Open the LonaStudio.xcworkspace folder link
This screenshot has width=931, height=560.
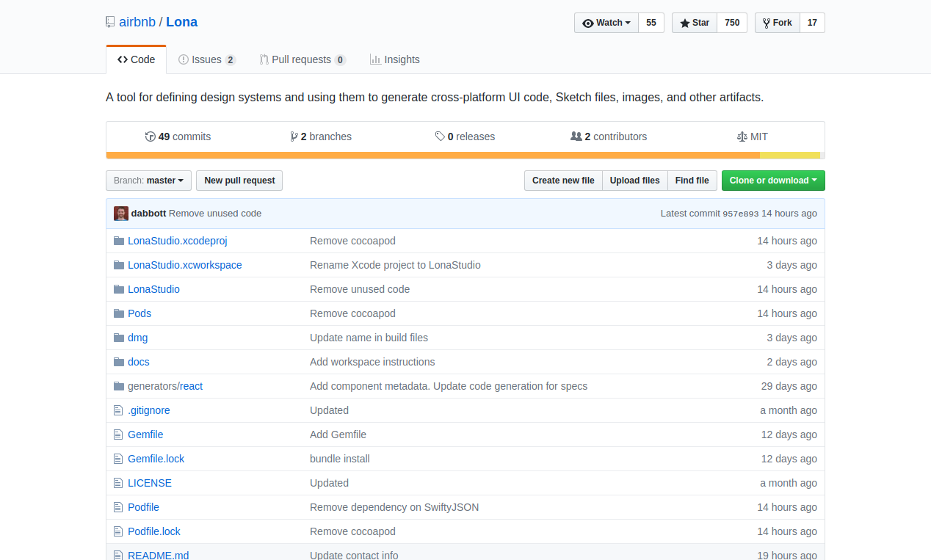coord(184,265)
